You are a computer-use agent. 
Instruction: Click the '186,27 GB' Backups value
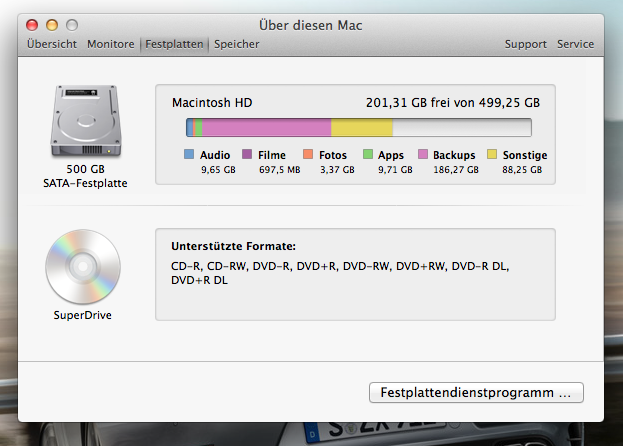(456, 170)
